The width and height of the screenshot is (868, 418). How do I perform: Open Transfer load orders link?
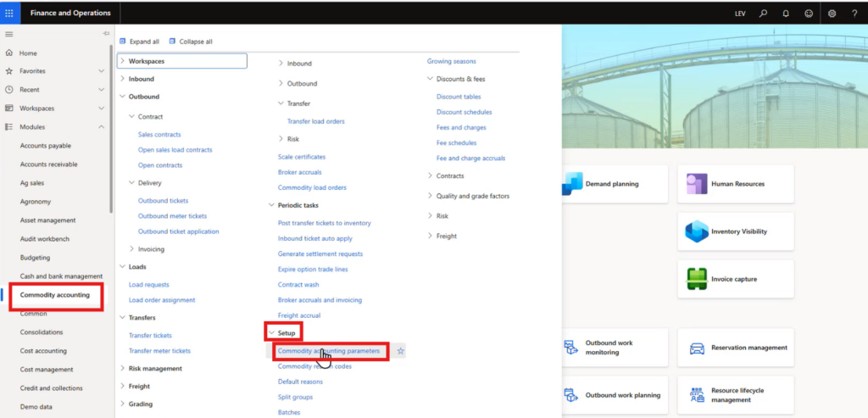(315, 121)
